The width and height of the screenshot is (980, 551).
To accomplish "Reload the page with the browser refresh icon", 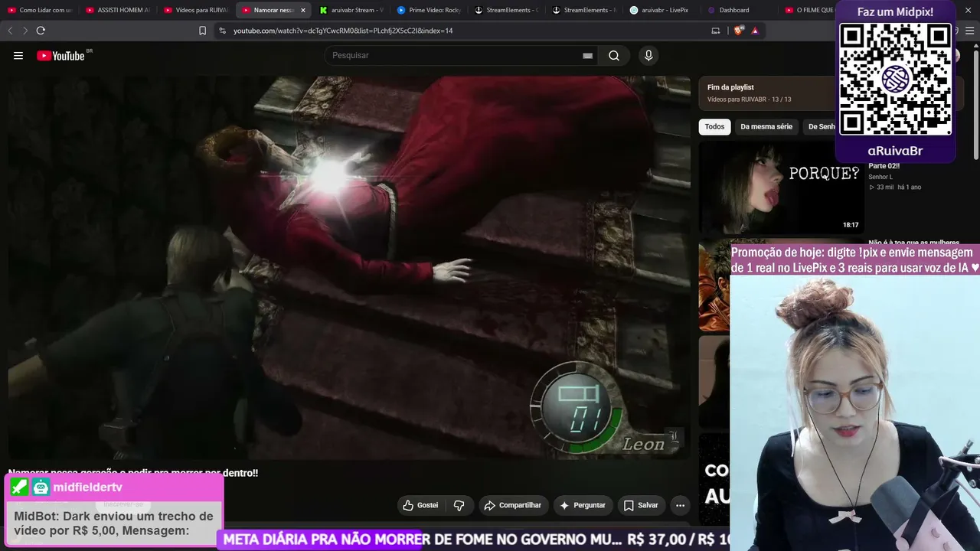I will 41,31.
